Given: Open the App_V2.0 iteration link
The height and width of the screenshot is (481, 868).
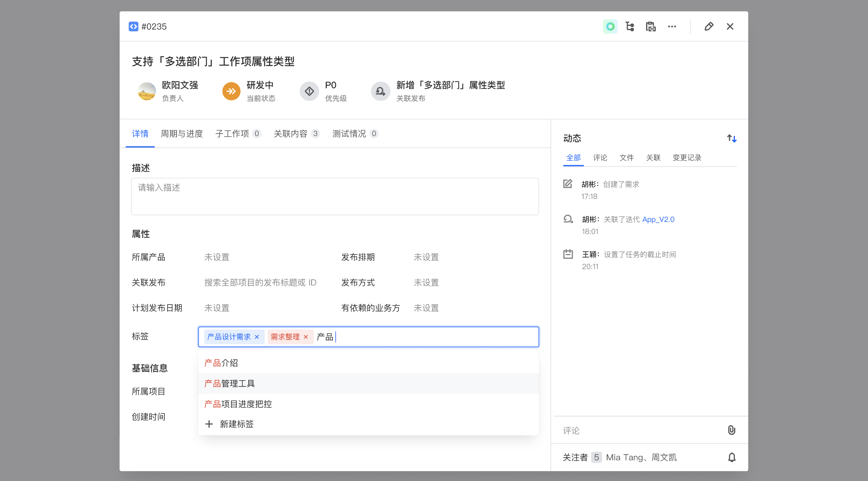Looking at the screenshot, I should pos(658,220).
